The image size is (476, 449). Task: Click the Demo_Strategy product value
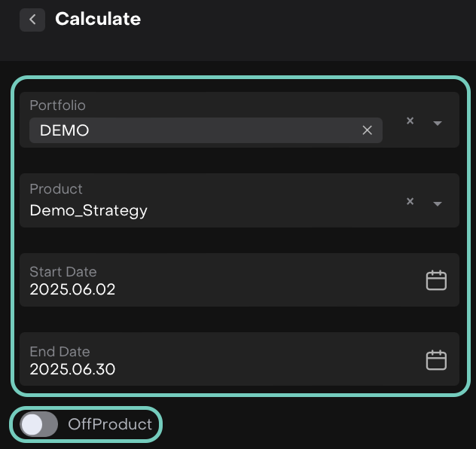tap(88, 211)
